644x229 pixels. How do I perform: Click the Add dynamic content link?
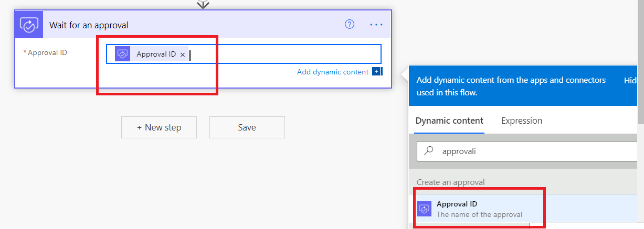(x=333, y=72)
